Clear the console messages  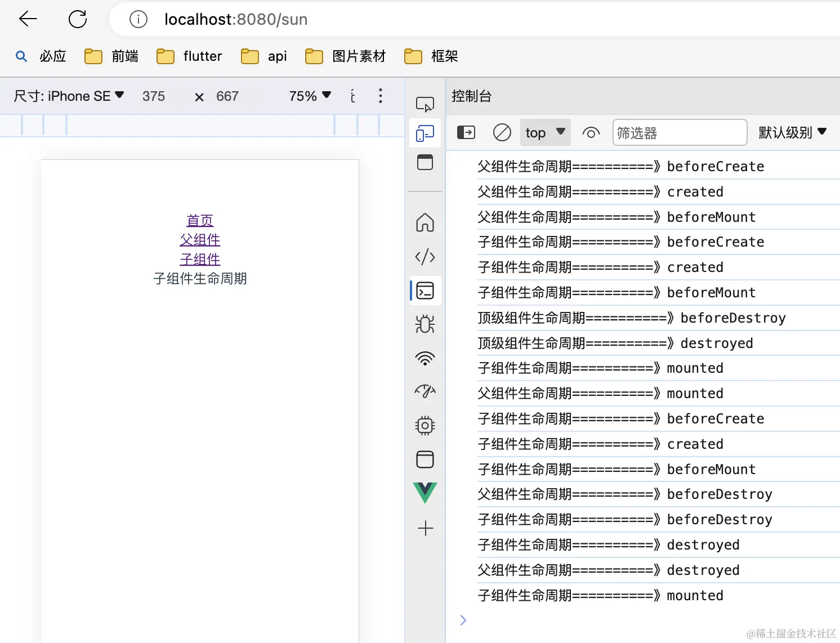tap(502, 132)
